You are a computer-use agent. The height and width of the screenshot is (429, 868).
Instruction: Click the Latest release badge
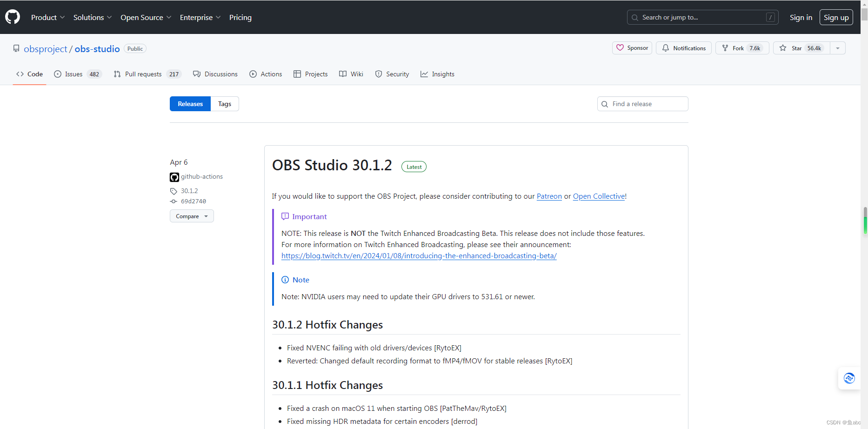pyautogui.click(x=414, y=167)
